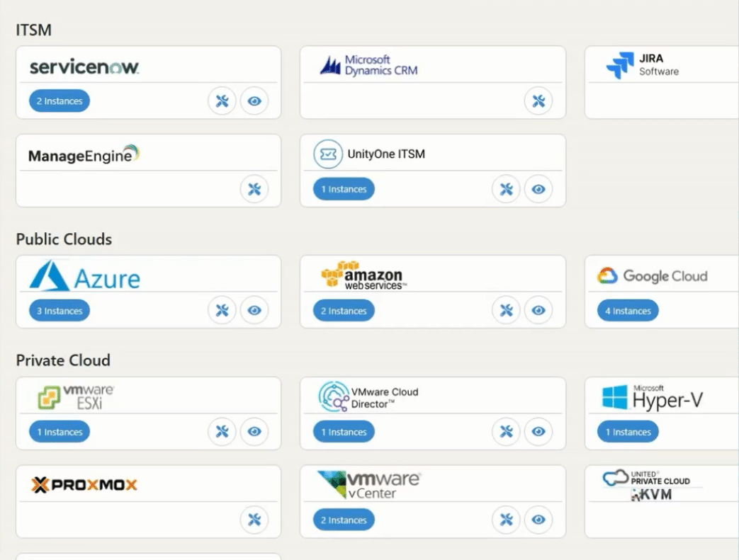Open VMware vCenter wrench icon

pos(506,520)
